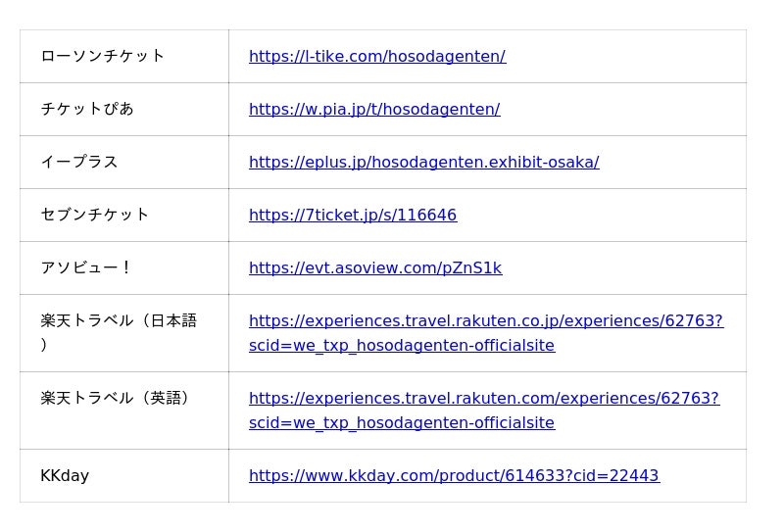Click empty space right of 7ticket link

click(600, 215)
